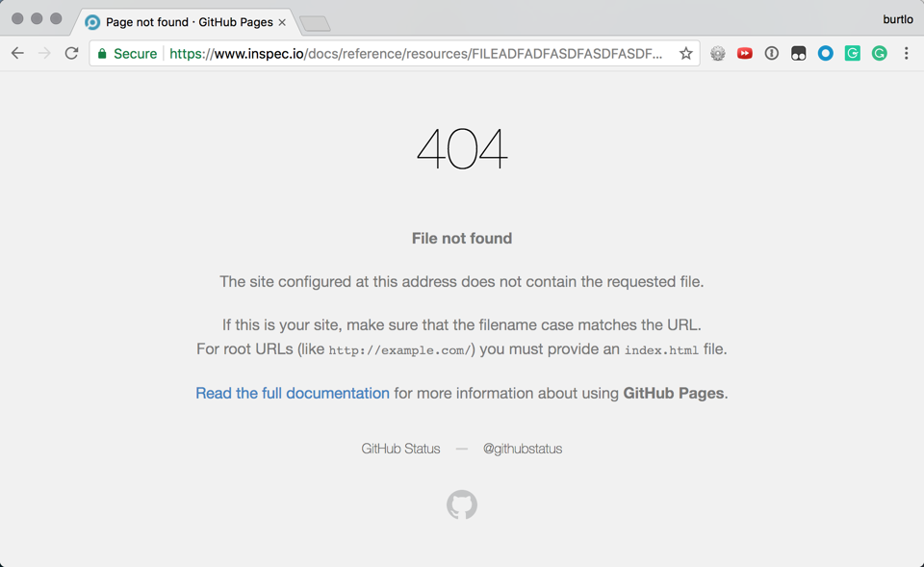
Task: Open the Chrome three-dot menu
Action: [907, 54]
